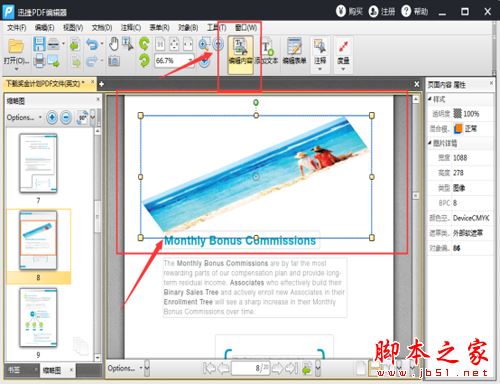The width and height of the screenshot is (500, 384).
Task: Open the Undo history dropdown arrow
Action: tap(101, 44)
